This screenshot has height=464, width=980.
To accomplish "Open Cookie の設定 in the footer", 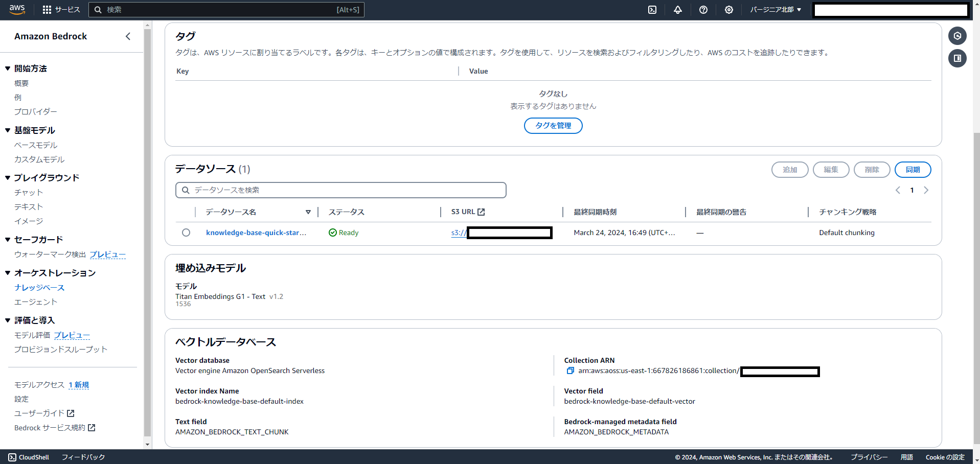I will coord(945,457).
